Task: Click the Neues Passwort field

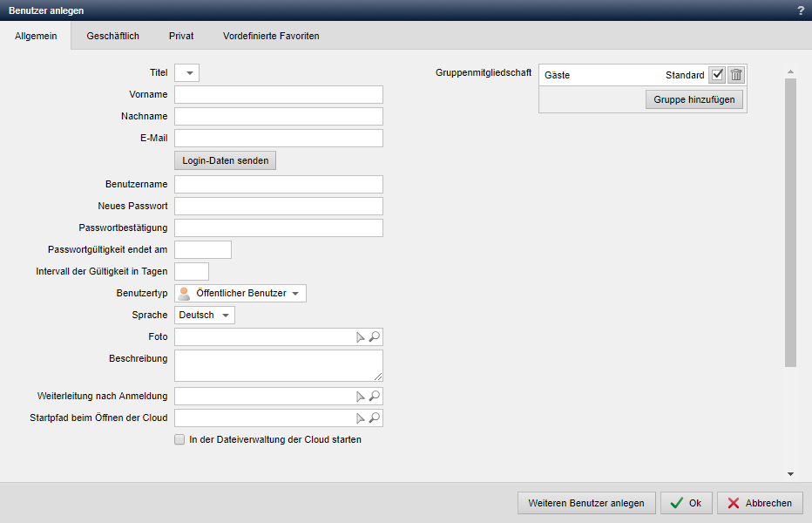Action: coord(279,207)
